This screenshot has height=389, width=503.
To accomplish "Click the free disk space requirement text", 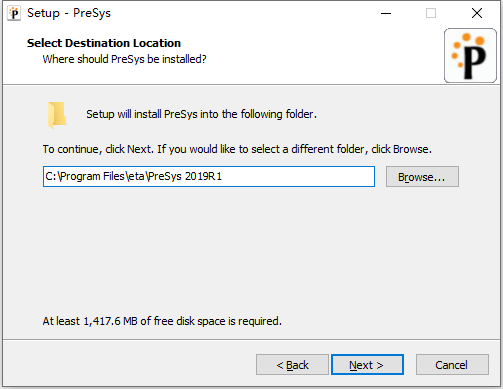I will coord(162,321).
